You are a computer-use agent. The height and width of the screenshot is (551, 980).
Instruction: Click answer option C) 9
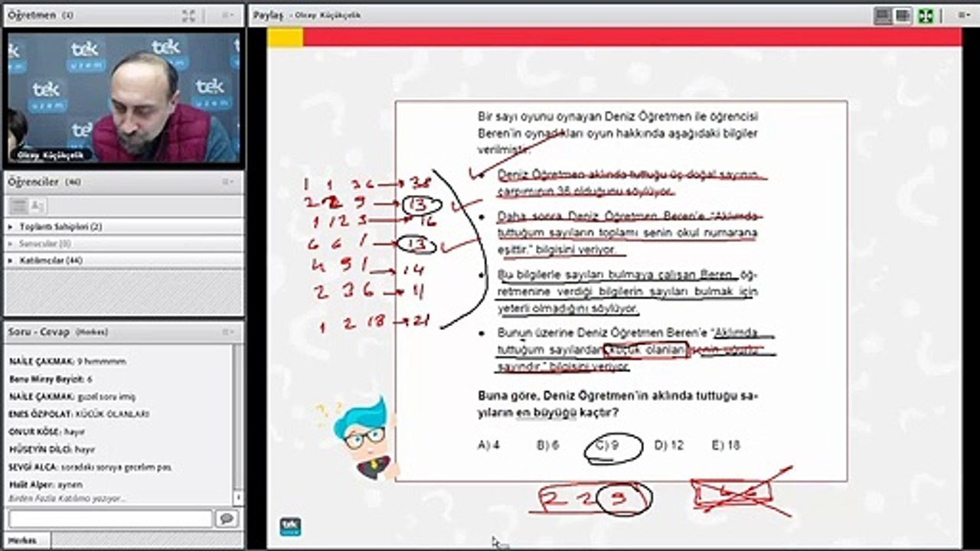[607, 445]
